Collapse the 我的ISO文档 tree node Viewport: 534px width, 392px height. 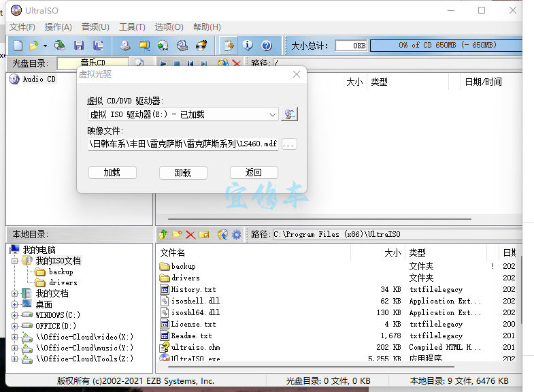pos(15,261)
